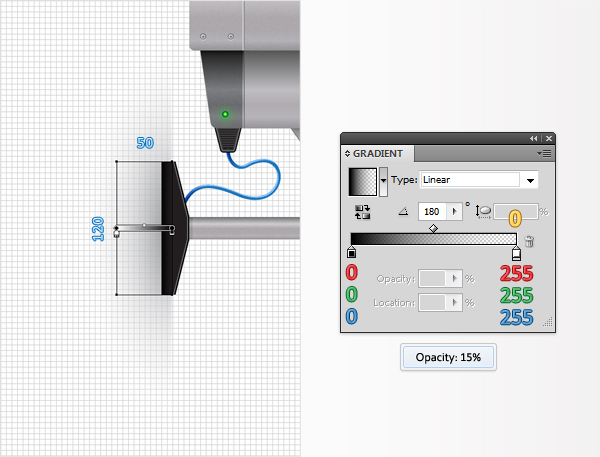The width and height of the screenshot is (600, 457).
Task: Click the stop Opacity field
Action: click(x=432, y=279)
